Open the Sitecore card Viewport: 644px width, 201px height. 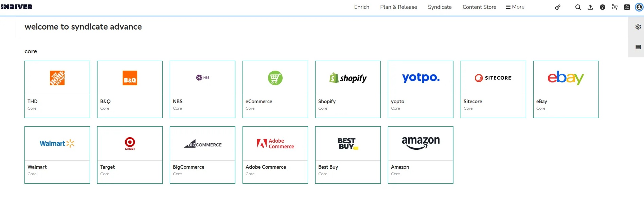tap(493, 89)
